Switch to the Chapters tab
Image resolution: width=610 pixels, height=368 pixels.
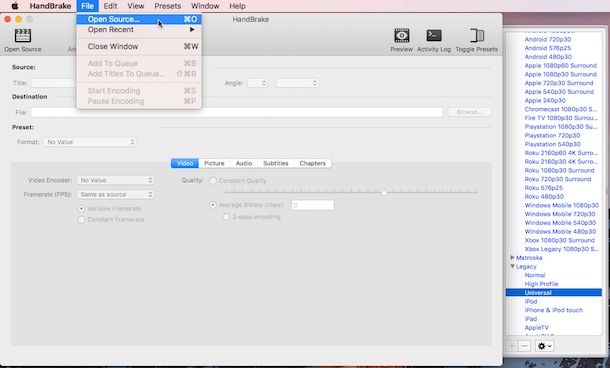tap(313, 163)
